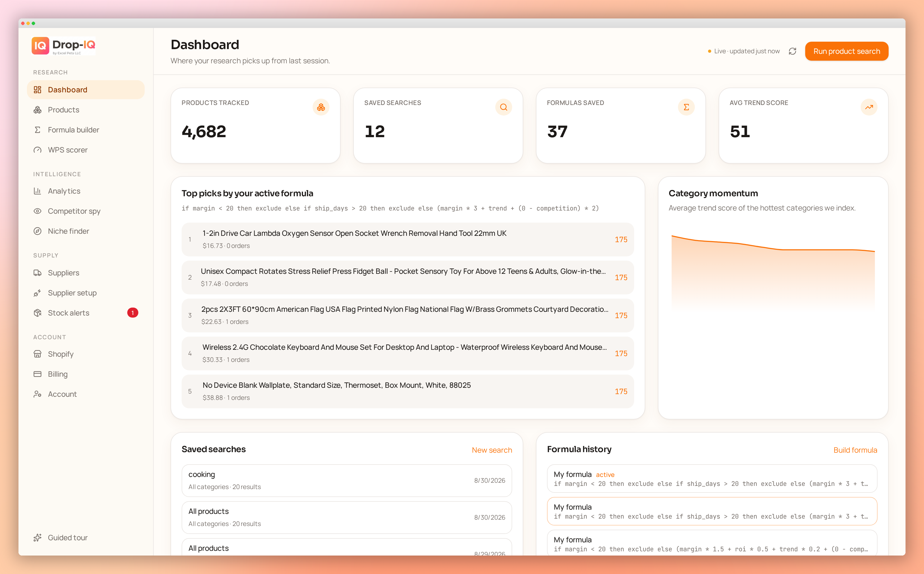
Task: Click the Shopify store icon
Action: point(37,354)
